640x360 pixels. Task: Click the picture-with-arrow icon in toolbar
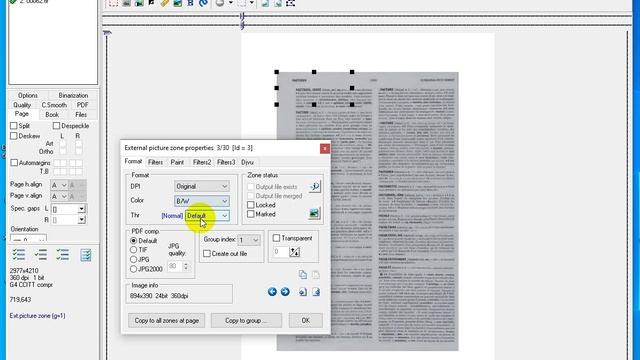[139, 3]
